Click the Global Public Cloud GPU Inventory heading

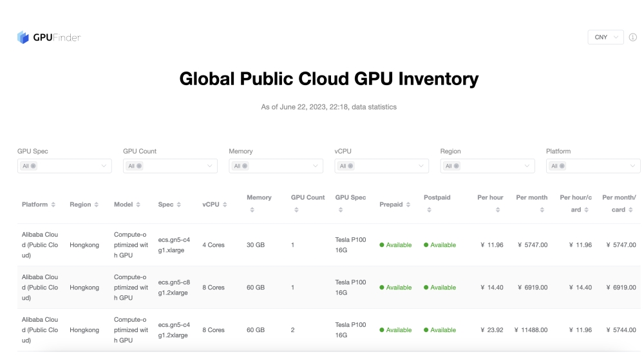[x=329, y=79]
